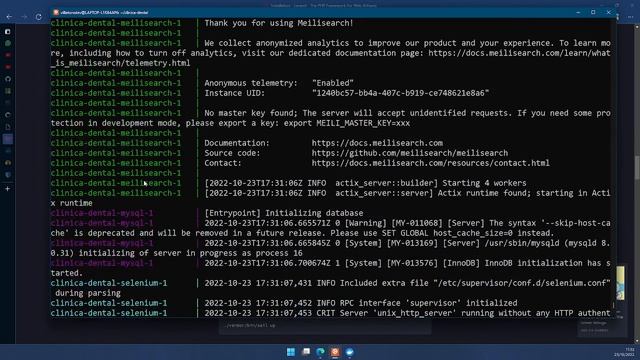
Task: Add a new tab with the plus icon
Action: [8, 189]
